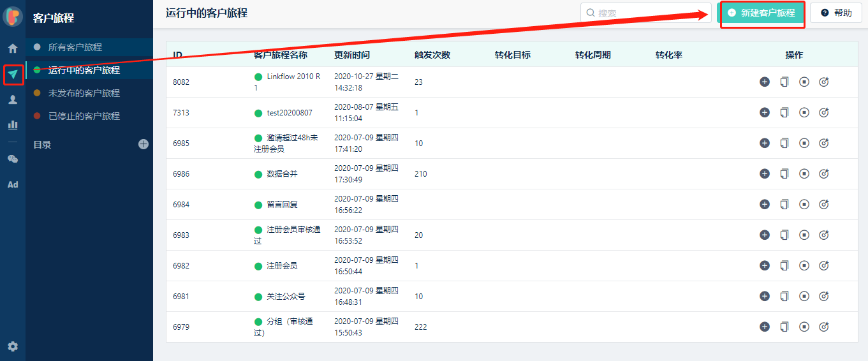The image size is (868, 361).
Task: Stop the journey with ID 6985
Action: click(804, 143)
